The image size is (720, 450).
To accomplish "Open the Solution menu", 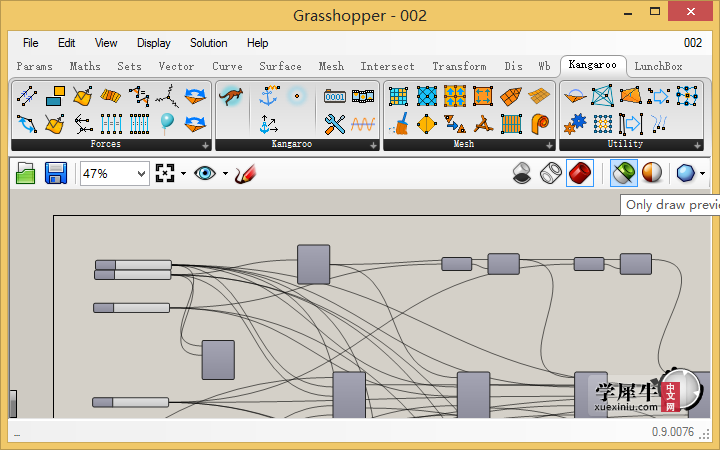I will [208, 43].
